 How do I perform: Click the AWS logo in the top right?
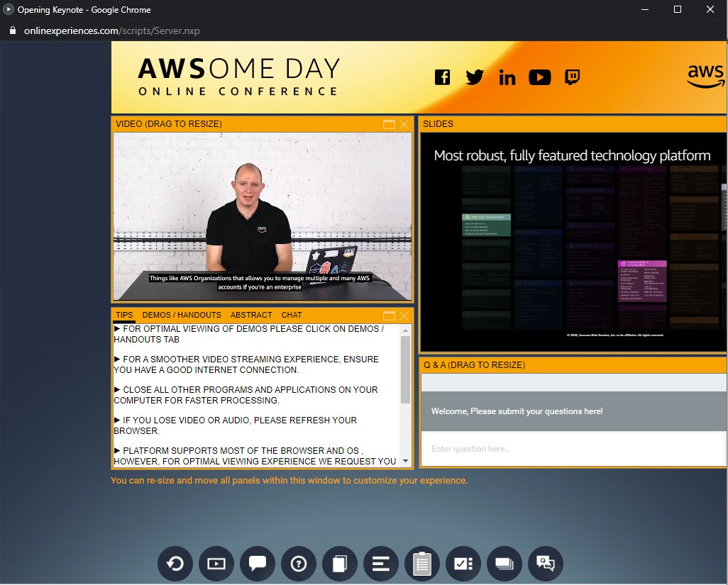pyautogui.click(x=705, y=77)
